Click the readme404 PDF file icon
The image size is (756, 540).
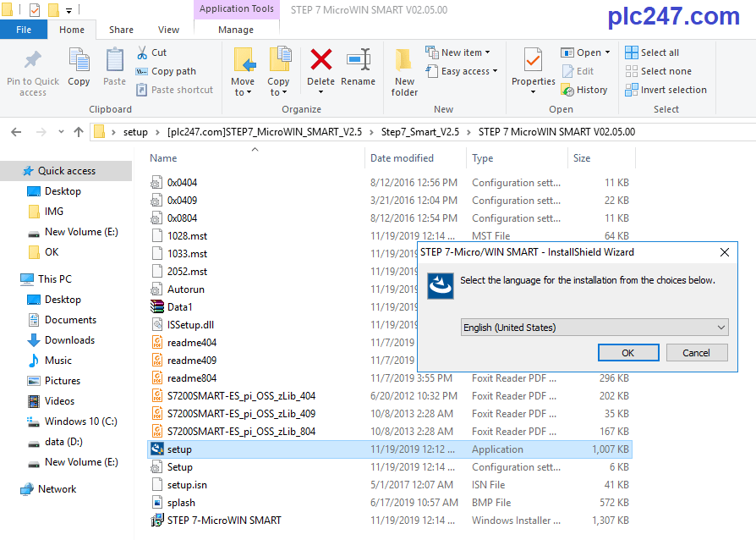point(156,343)
